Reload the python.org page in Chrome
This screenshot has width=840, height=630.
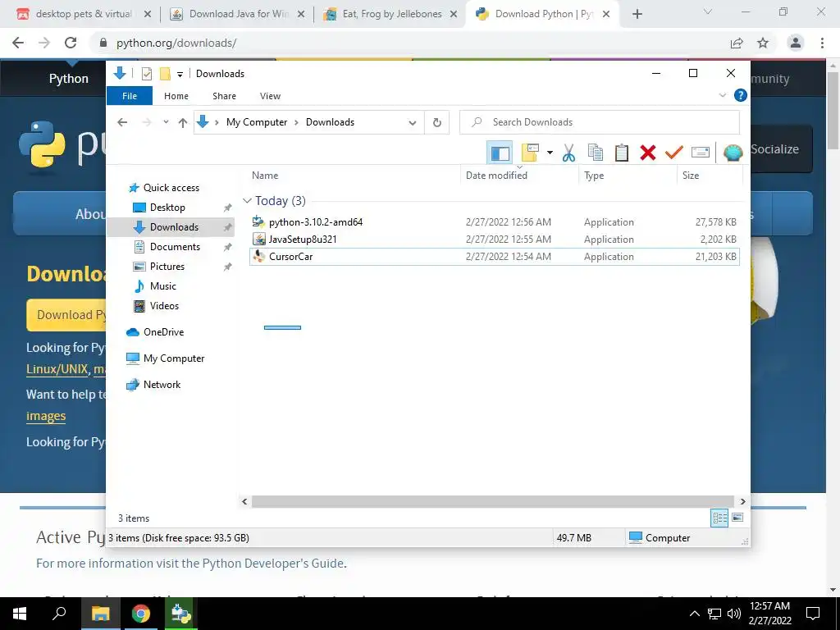click(71, 43)
